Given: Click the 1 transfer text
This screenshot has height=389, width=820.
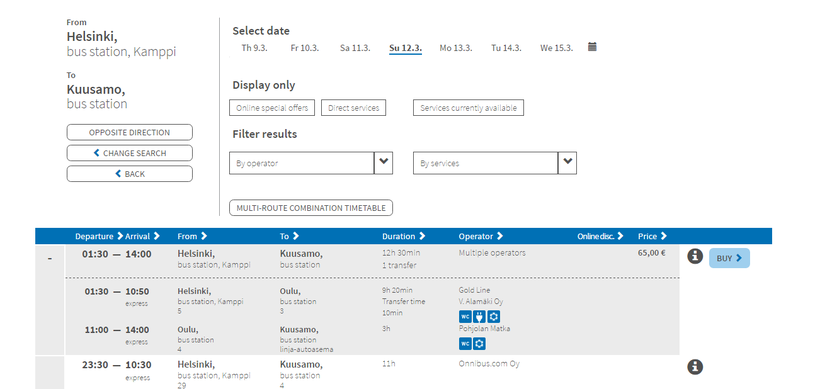Looking at the screenshot, I should [x=399, y=265].
